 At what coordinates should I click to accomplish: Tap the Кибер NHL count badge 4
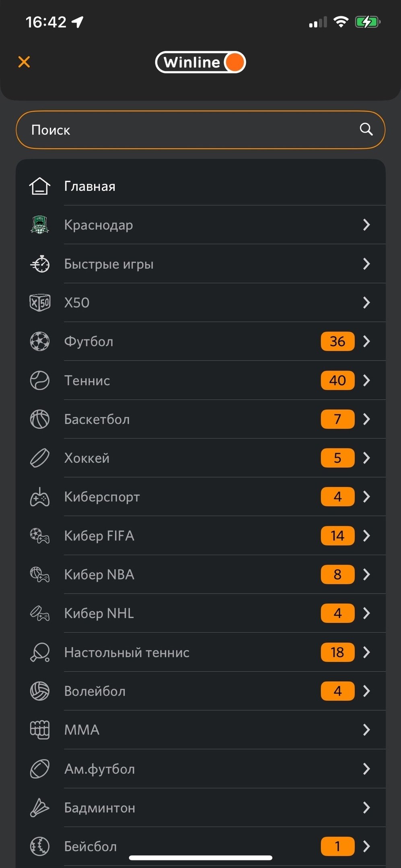coord(337,613)
